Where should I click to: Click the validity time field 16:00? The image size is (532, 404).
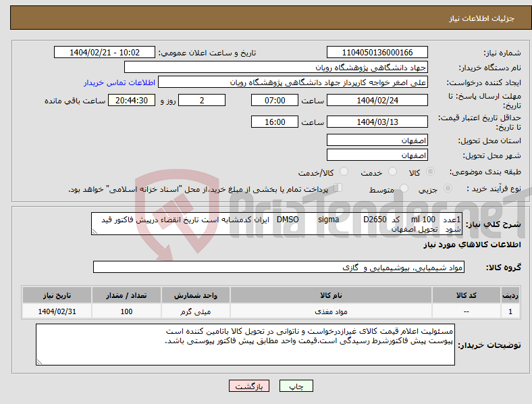click(275, 122)
